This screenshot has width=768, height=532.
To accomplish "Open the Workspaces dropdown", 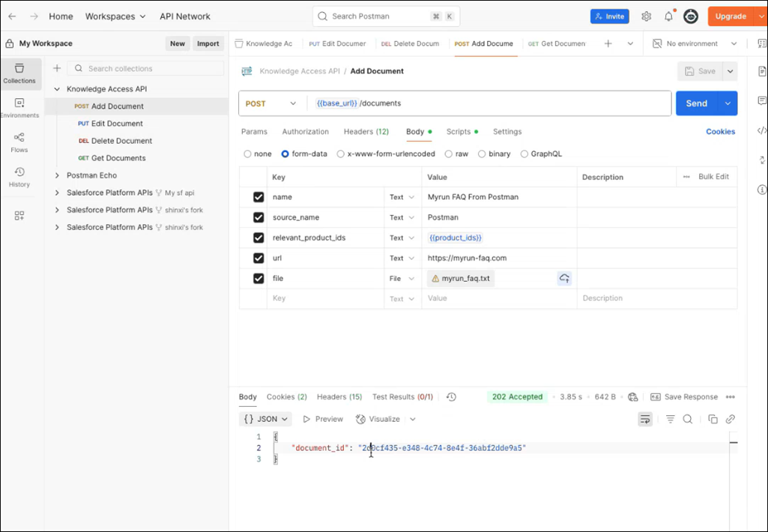I will pyautogui.click(x=115, y=16).
